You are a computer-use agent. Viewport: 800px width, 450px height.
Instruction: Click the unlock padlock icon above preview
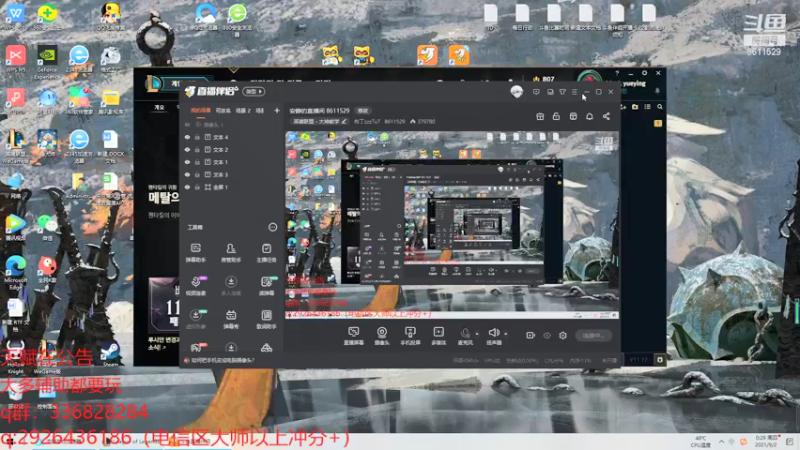point(556,116)
